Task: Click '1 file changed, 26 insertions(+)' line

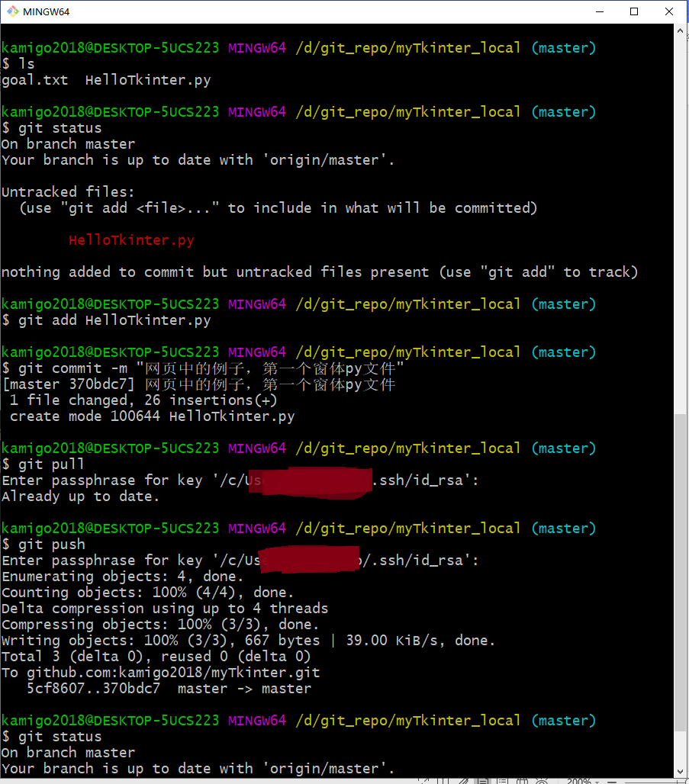Action: [x=143, y=400]
